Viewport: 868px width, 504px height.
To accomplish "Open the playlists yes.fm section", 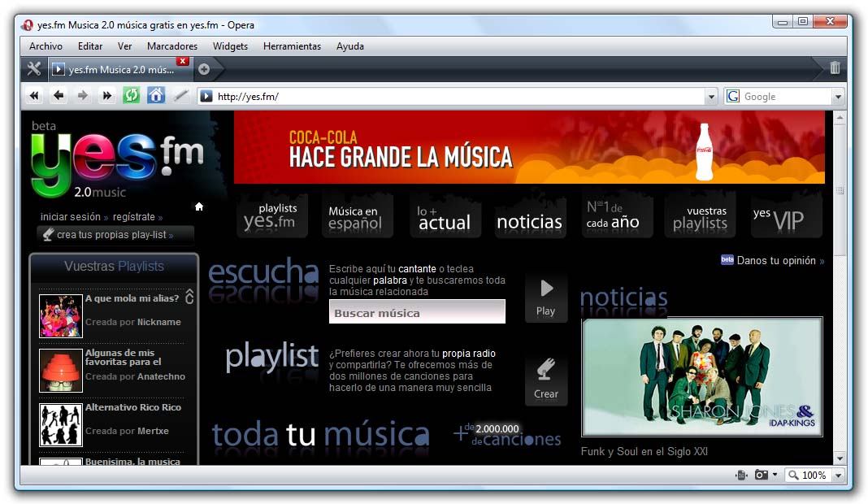I will tap(271, 216).
